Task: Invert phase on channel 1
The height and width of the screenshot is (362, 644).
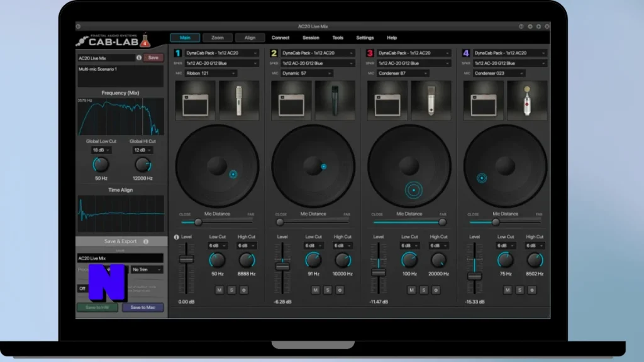Action: point(244,290)
